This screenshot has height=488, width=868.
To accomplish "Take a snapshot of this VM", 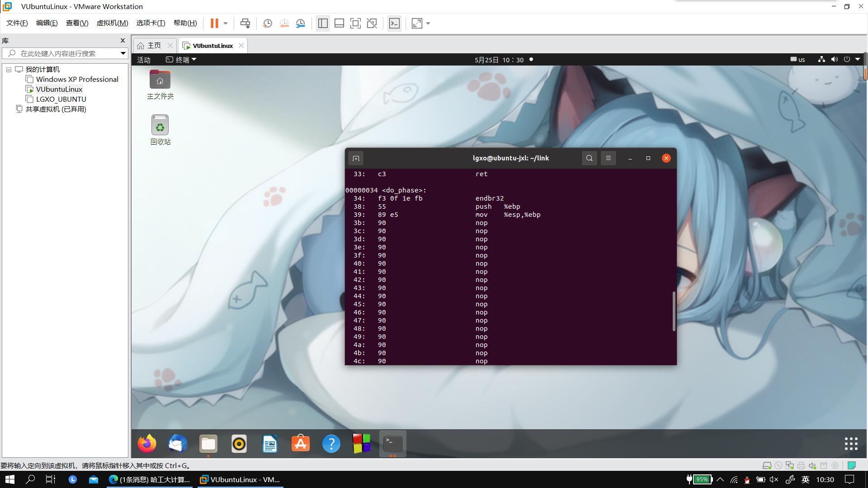I will [x=267, y=23].
